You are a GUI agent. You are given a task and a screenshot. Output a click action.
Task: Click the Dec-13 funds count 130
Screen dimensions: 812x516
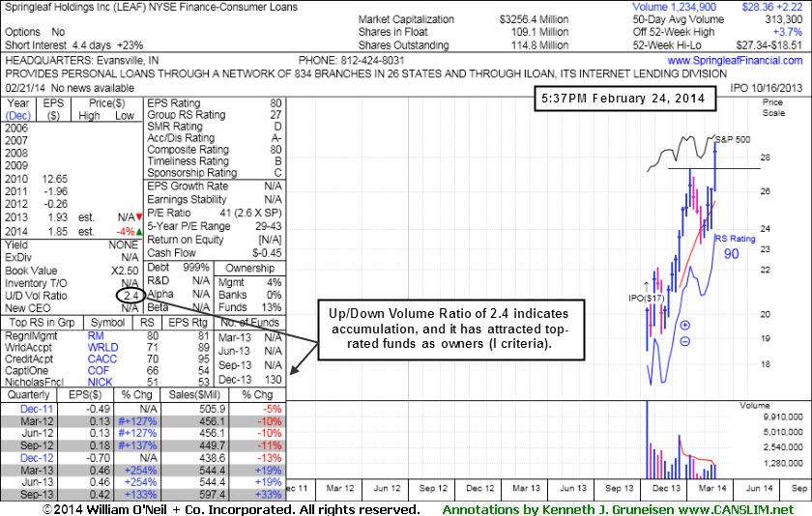[273, 380]
